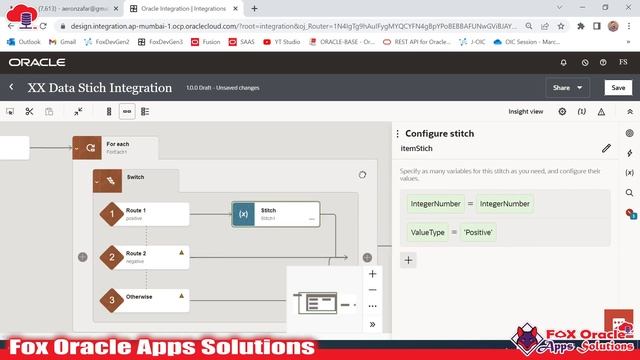The image size is (640, 360).
Task: Click the paste clipboard icon in toolbar
Action: (x=49, y=111)
